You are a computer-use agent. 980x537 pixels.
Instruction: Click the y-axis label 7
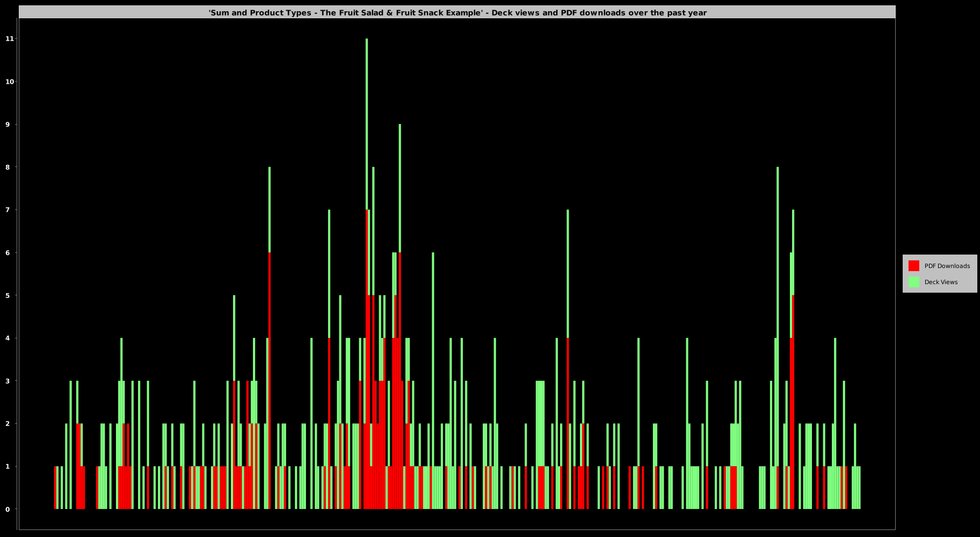coord(8,209)
